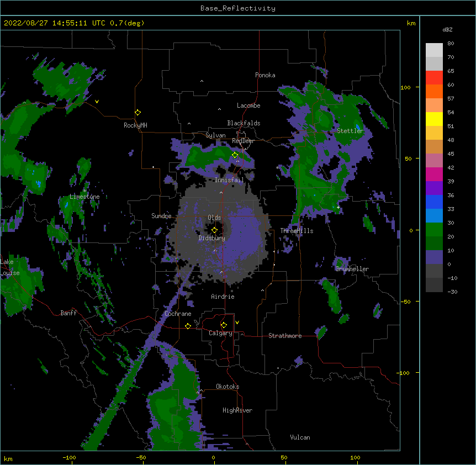Image resolution: width=476 pixels, height=465 pixels.
Task: Click the Lake Louise label
Action: (10, 267)
